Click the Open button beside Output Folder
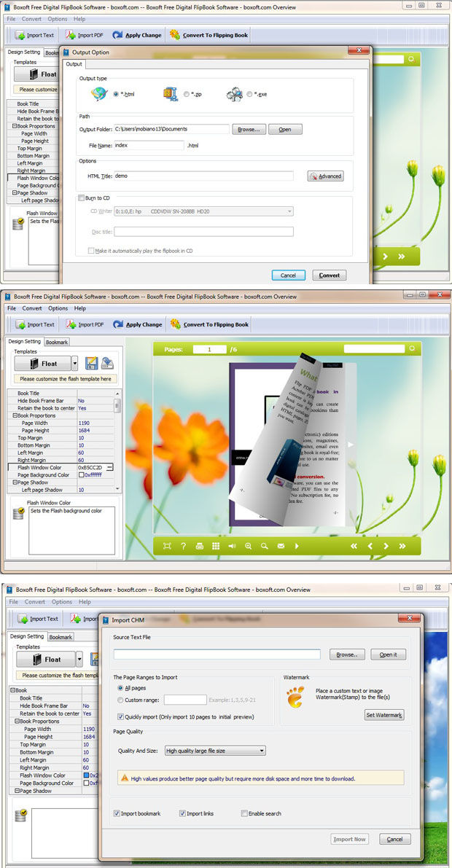 285,129
